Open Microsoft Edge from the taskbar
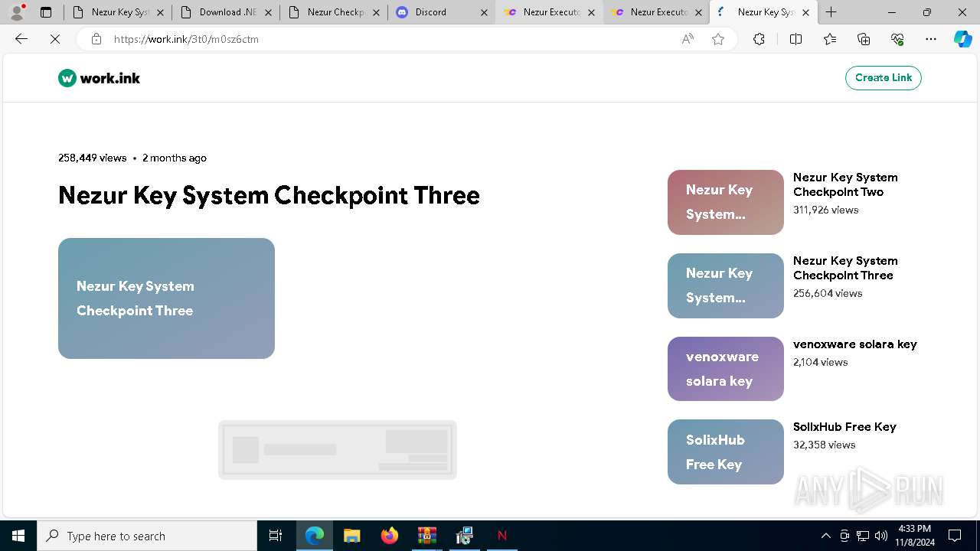 pyautogui.click(x=315, y=536)
